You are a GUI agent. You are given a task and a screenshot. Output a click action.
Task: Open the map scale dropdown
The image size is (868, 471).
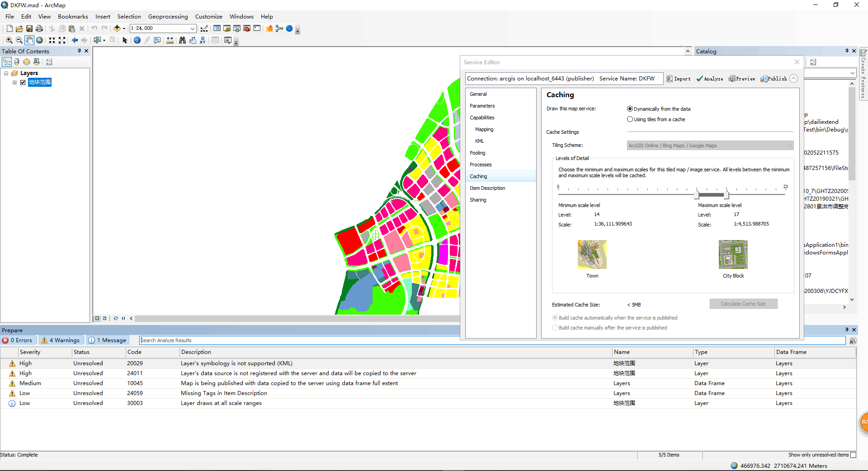[193, 28]
